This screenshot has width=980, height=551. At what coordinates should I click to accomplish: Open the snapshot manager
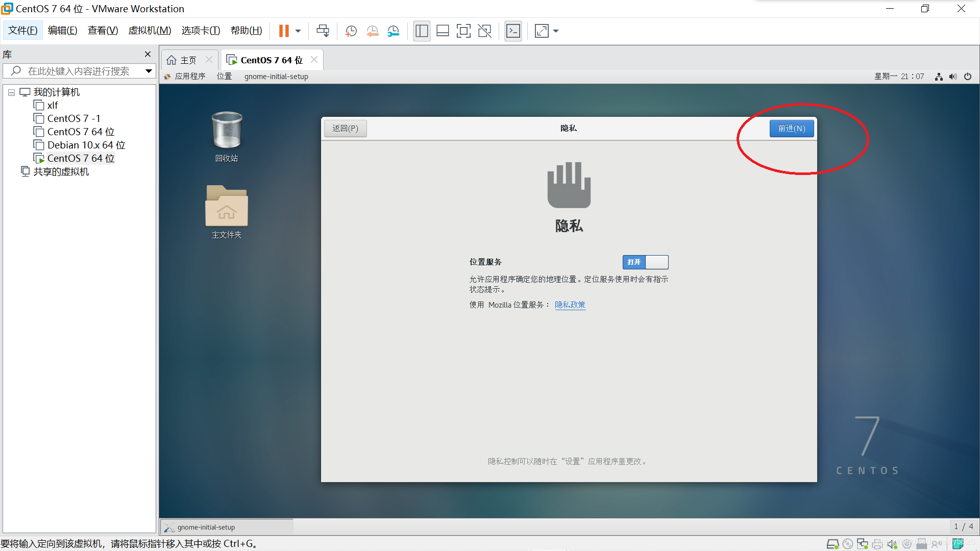[393, 31]
